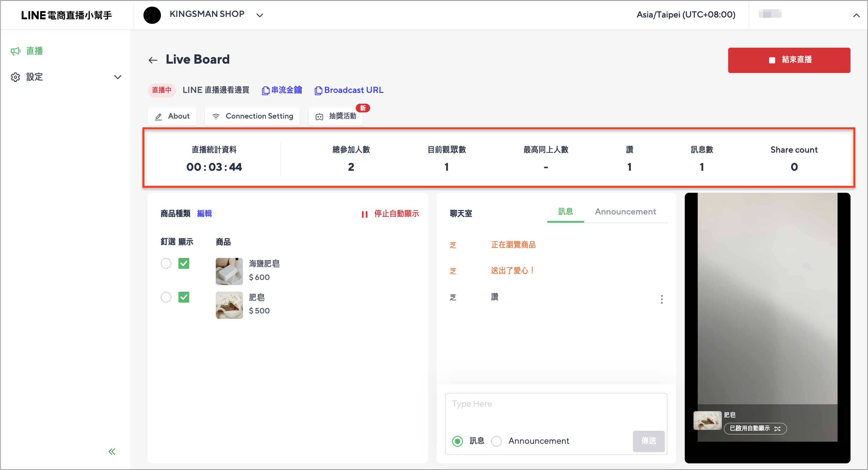868x470 pixels.
Task: Open the 抽獎活動 tab
Action: [336, 116]
